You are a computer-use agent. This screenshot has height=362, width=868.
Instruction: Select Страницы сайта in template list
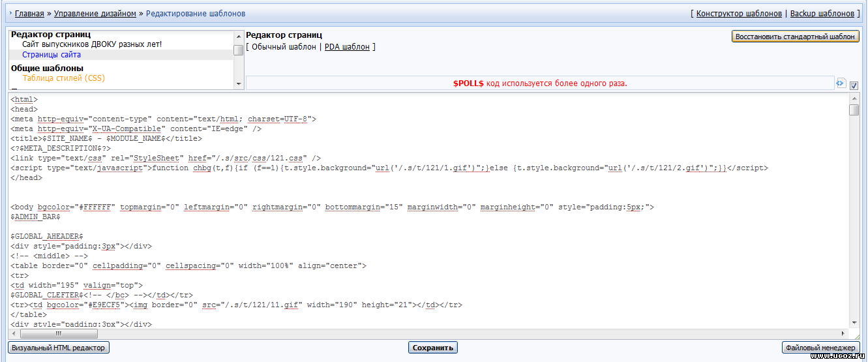pyautogui.click(x=52, y=55)
